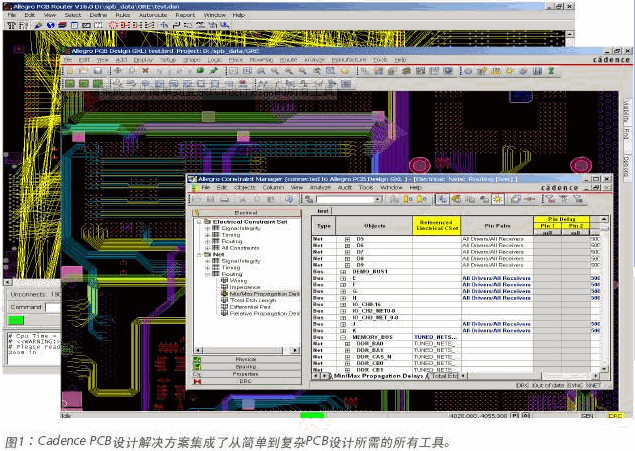Collapse the MEMORY_BUS bus row

[343, 337]
